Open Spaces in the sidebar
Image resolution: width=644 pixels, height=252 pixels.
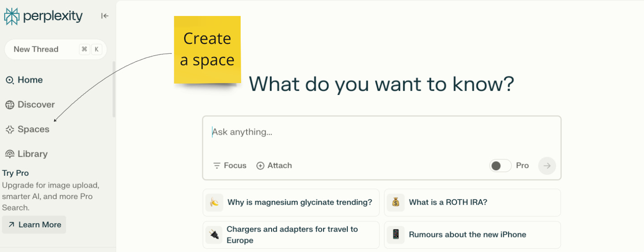(x=27, y=129)
